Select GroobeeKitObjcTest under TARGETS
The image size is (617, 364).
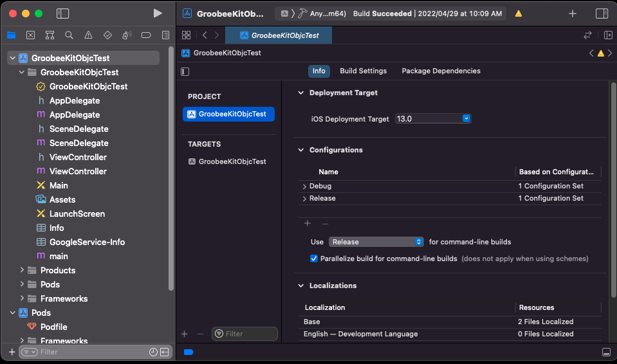[228, 161]
